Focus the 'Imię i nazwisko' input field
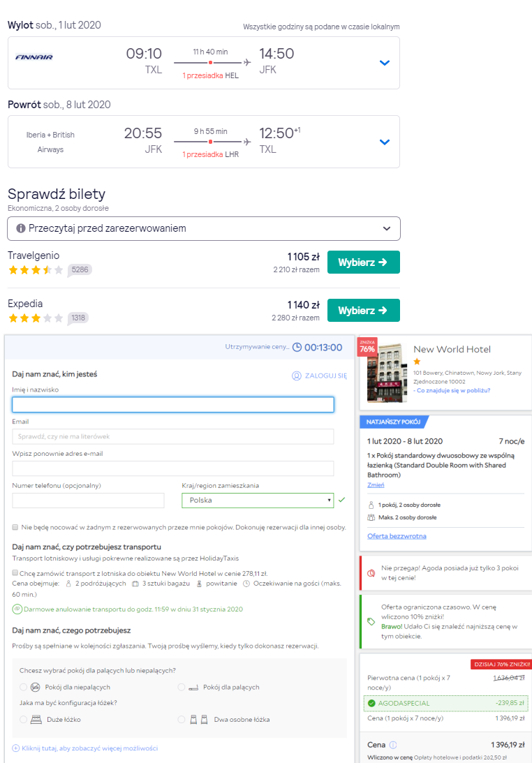 coord(172,405)
